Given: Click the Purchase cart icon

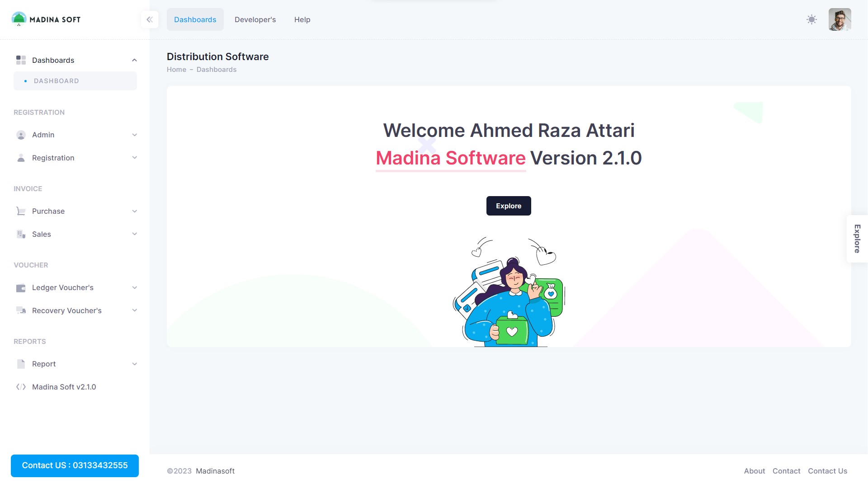Looking at the screenshot, I should 21,211.
